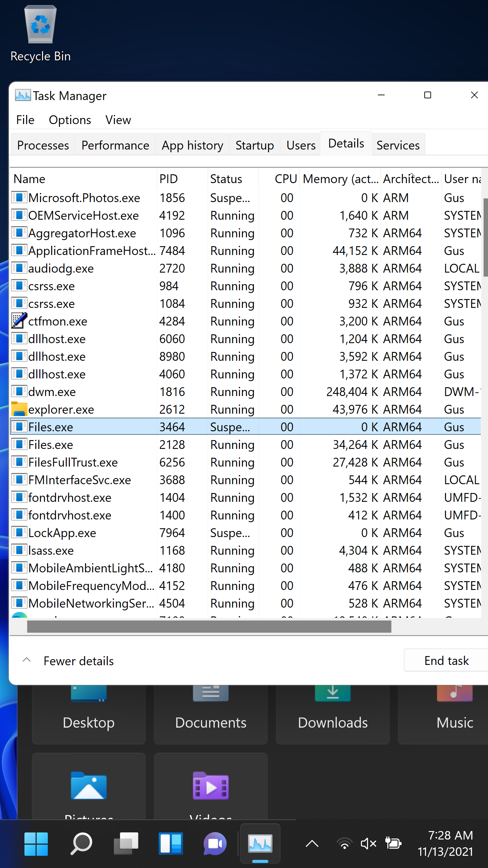Sort by the PID column header
The image size is (488, 868).
pyautogui.click(x=182, y=179)
